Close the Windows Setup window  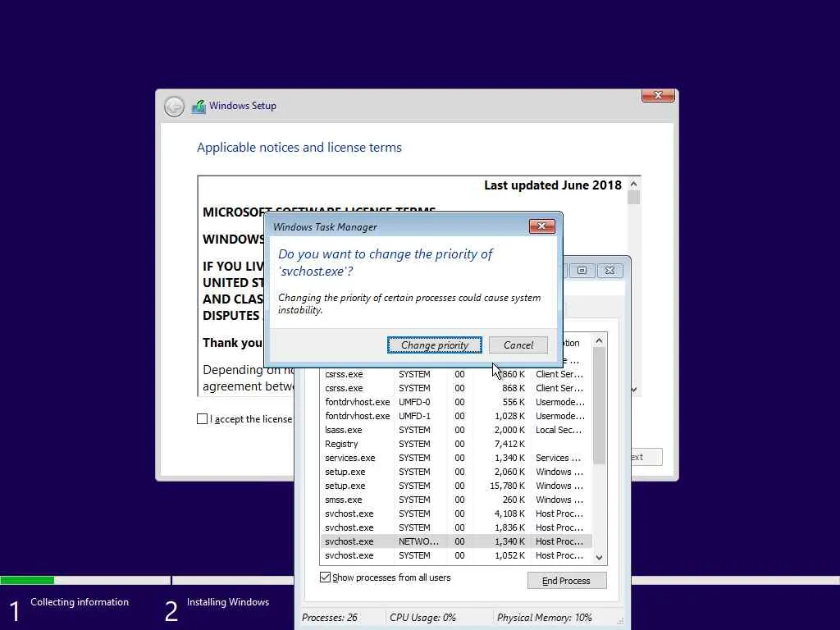[658, 95]
